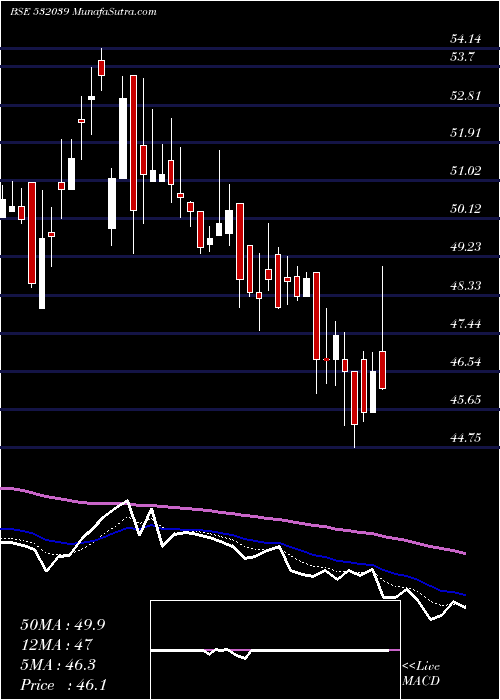
Task: Click the 47.44 price level label
Action: (x=466, y=324)
